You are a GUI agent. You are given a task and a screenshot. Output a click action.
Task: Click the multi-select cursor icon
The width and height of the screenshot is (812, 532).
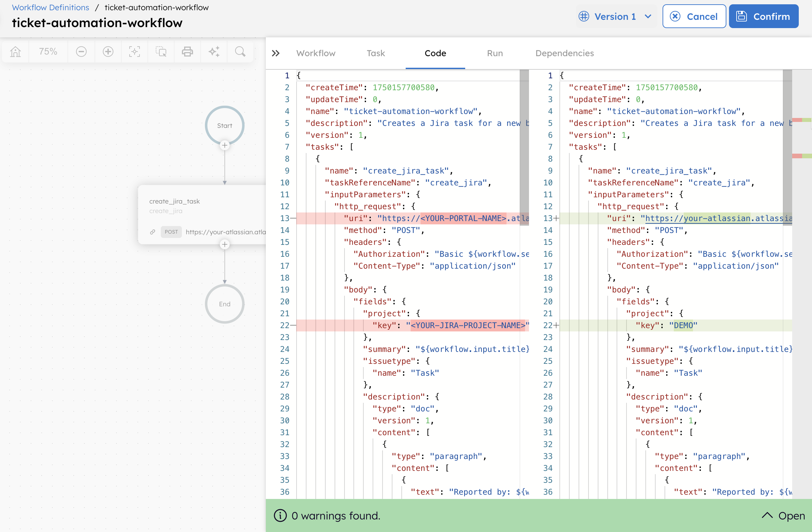(x=161, y=52)
